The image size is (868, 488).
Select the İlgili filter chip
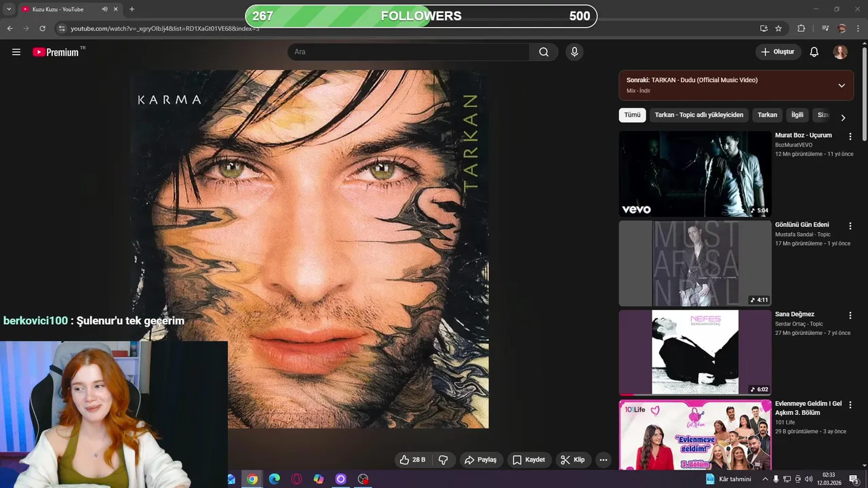[797, 115]
